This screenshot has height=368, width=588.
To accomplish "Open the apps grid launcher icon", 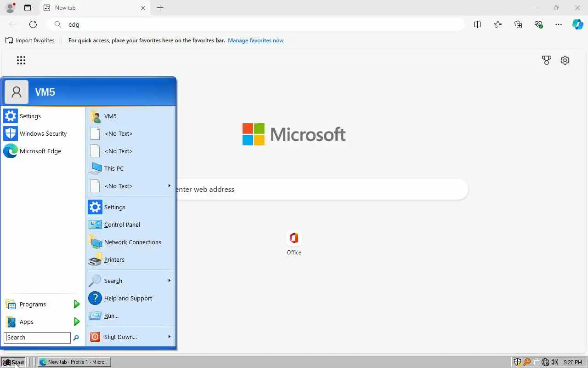I will 21,60.
